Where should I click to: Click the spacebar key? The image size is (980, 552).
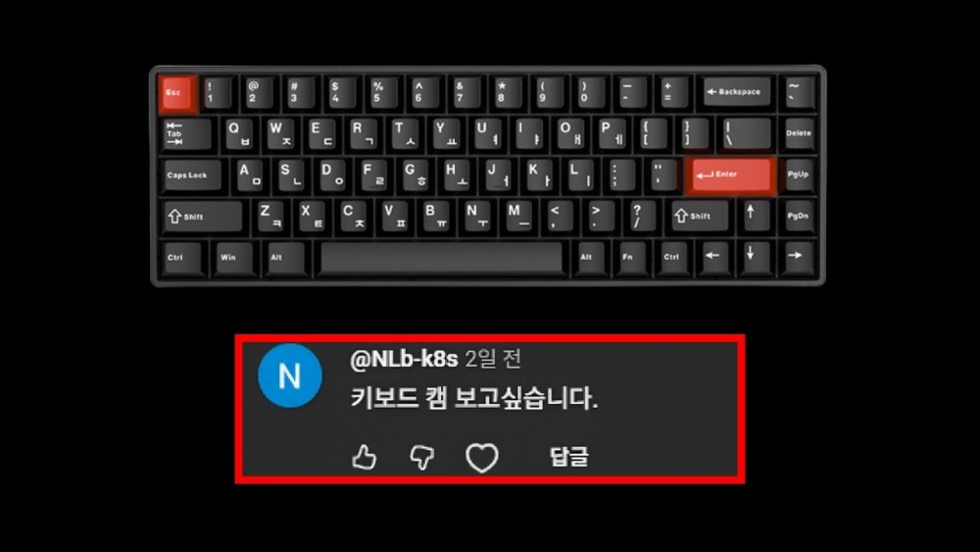click(441, 258)
